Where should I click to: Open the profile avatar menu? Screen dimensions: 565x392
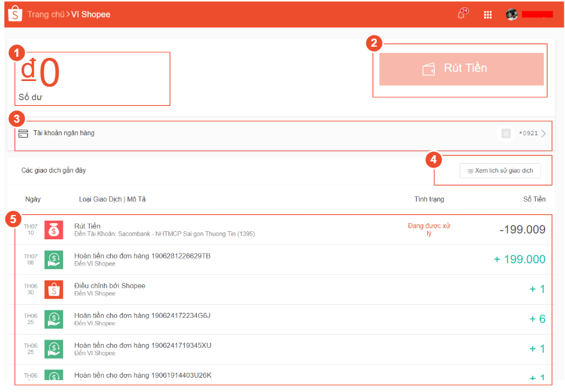point(512,14)
